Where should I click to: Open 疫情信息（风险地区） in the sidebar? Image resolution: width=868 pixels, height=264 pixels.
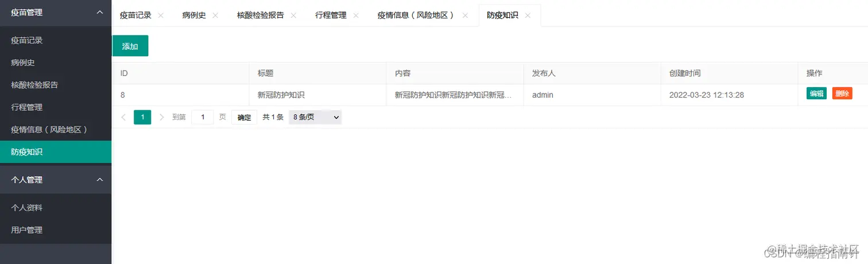56,130
